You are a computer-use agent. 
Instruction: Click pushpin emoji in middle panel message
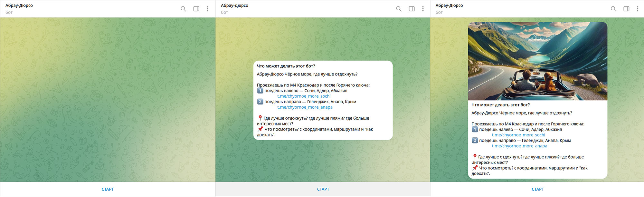click(x=260, y=129)
